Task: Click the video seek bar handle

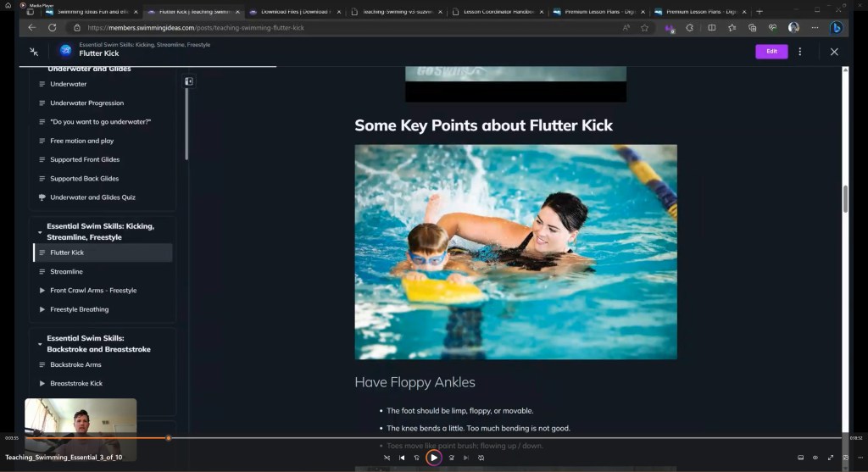Action: click(169, 438)
